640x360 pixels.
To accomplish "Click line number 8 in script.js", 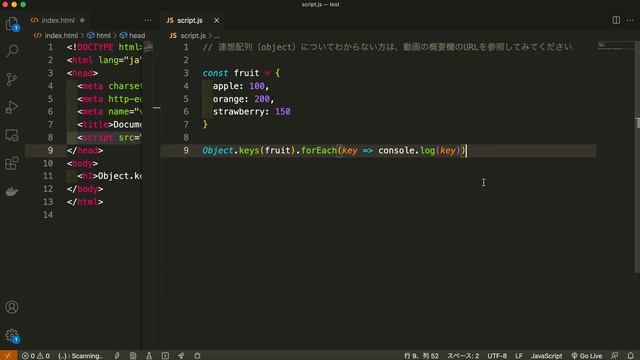I will 186,138.
